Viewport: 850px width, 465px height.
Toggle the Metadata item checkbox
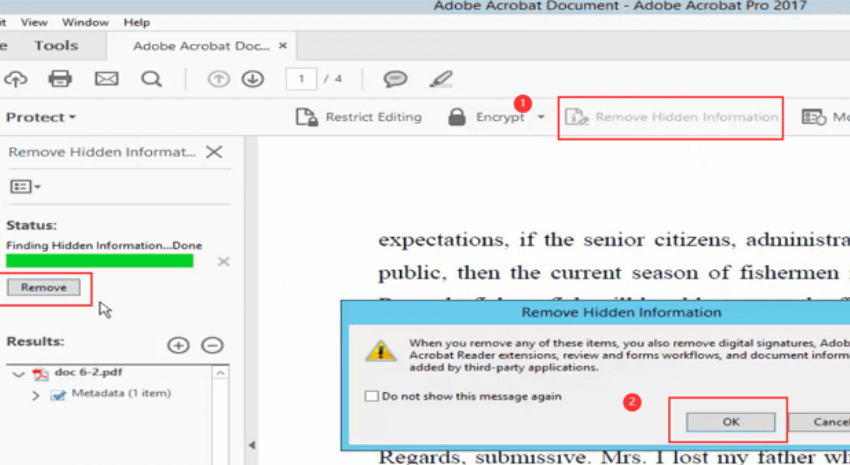coord(58,395)
